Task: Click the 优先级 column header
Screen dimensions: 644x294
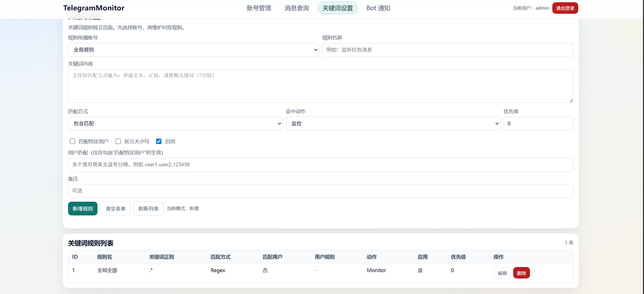Action: pyautogui.click(x=458, y=257)
